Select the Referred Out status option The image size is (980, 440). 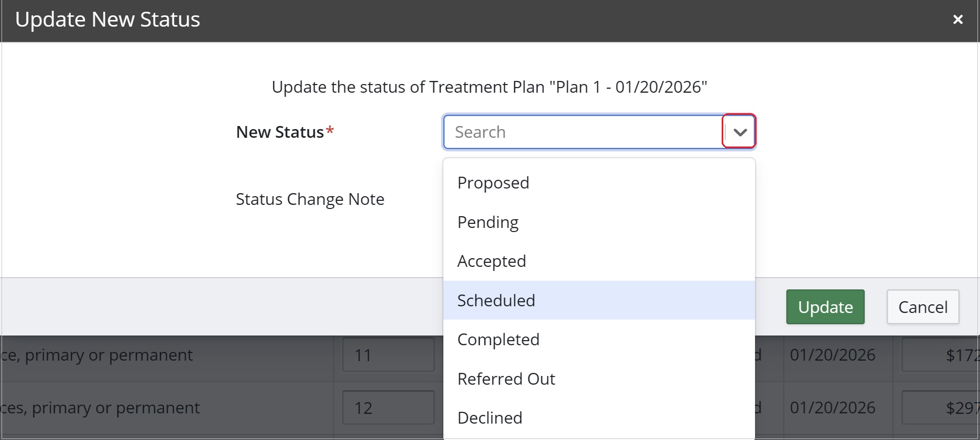coord(505,379)
